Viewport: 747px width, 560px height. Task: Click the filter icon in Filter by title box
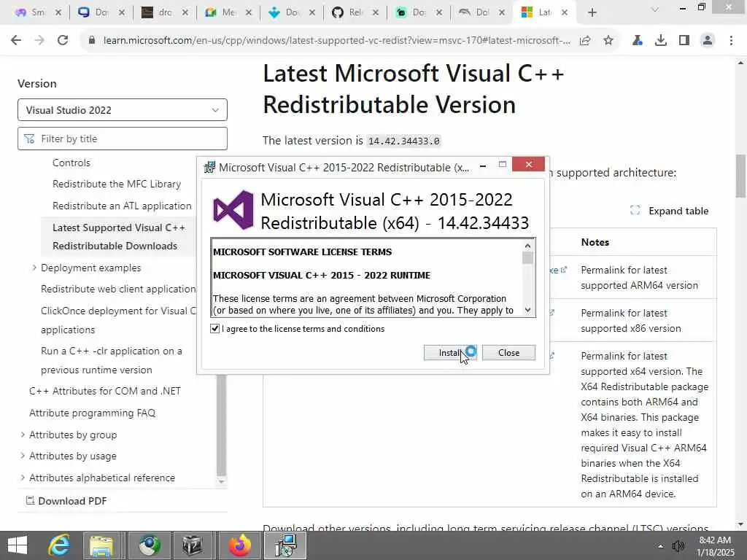coord(29,139)
